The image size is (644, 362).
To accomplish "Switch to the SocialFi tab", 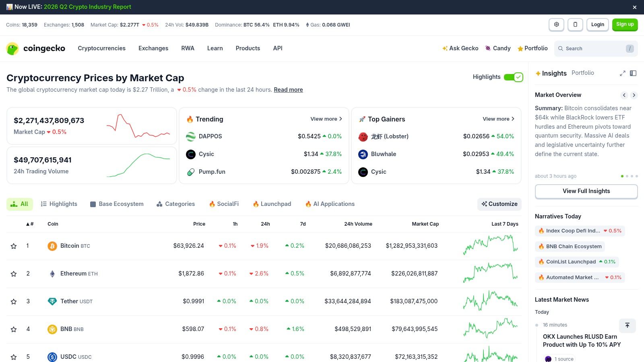I will pos(224,204).
